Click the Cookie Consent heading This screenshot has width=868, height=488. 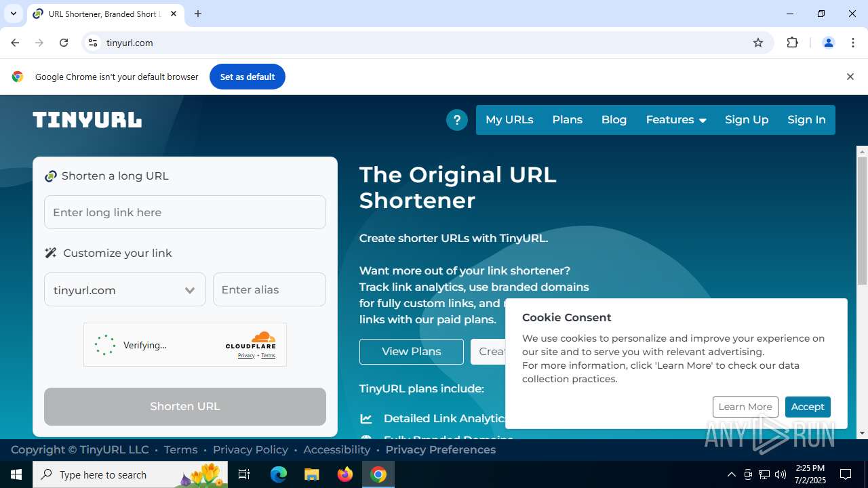[x=567, y=317]
